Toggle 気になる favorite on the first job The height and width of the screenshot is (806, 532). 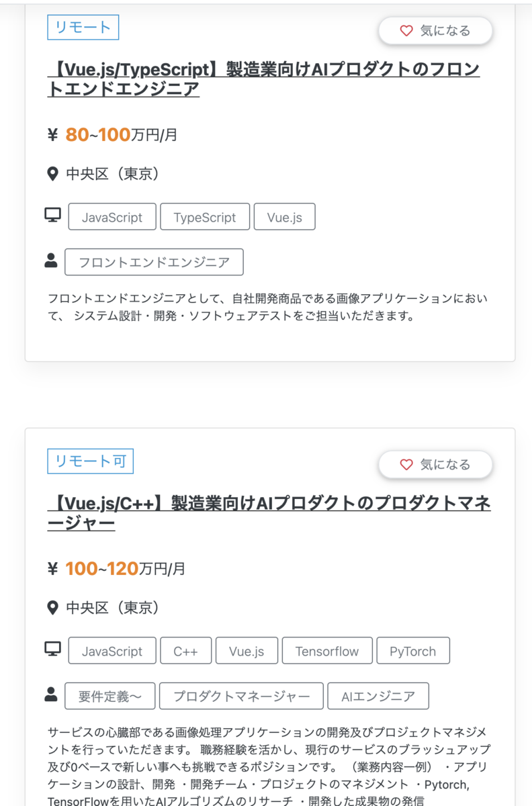coord(435,30)
